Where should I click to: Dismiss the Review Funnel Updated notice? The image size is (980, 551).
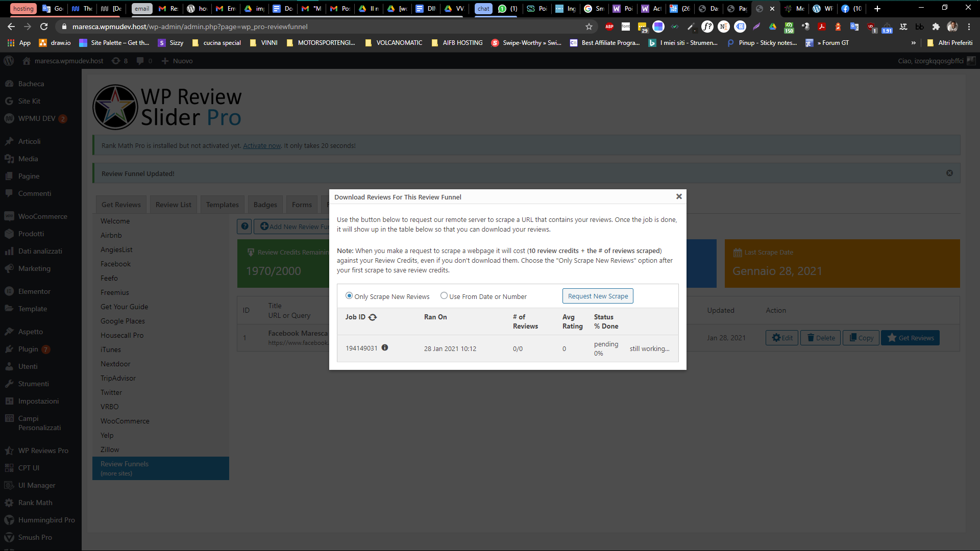[x=949, y=173]
